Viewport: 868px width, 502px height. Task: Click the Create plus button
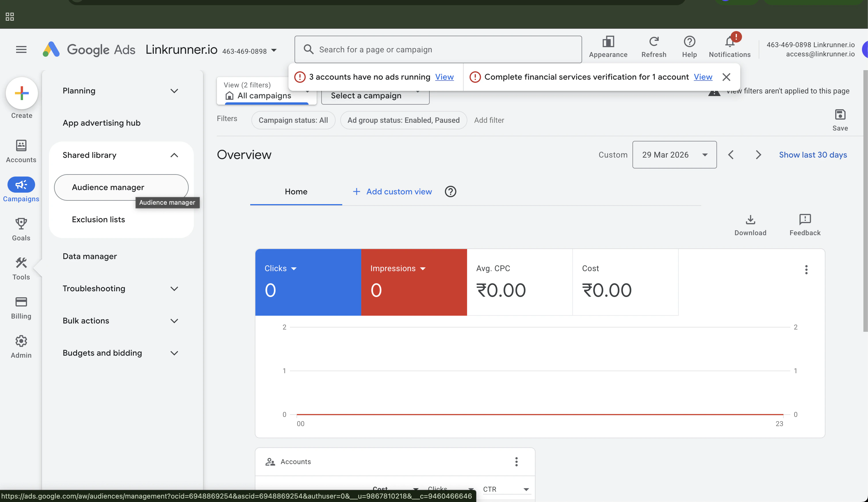click(x=22, y=93)
